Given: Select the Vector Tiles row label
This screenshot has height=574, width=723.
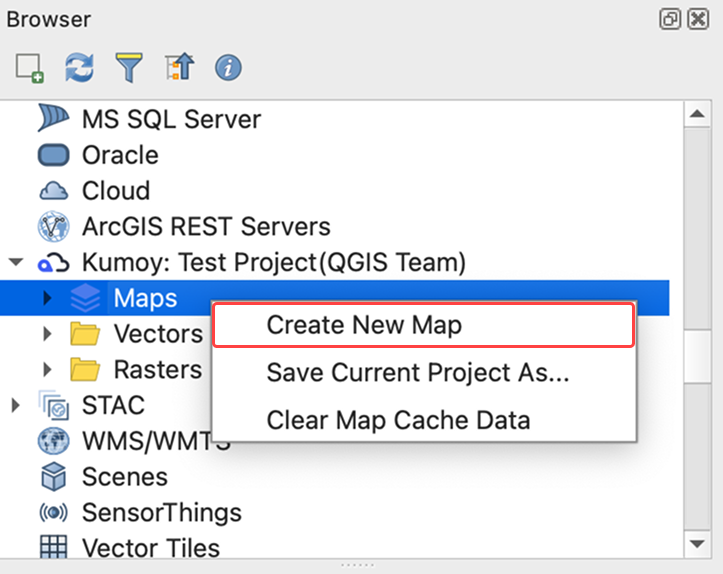Looking at the screenshot, I should pyautogui.click(x=151, y=548).
